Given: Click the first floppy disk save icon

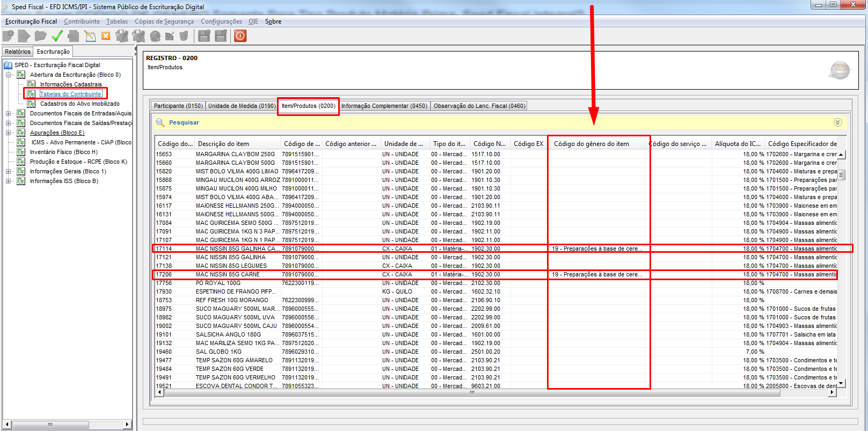Looking at the screenshot, I should point(204,36).
